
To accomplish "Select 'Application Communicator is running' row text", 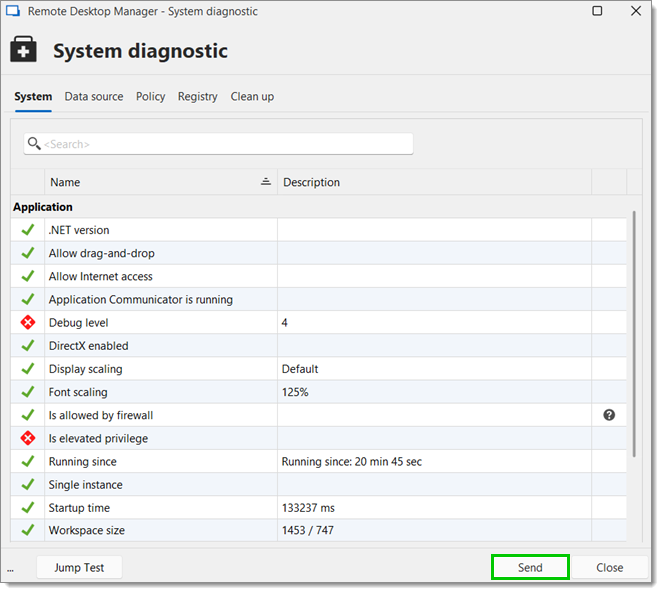I will pos(141,300).
